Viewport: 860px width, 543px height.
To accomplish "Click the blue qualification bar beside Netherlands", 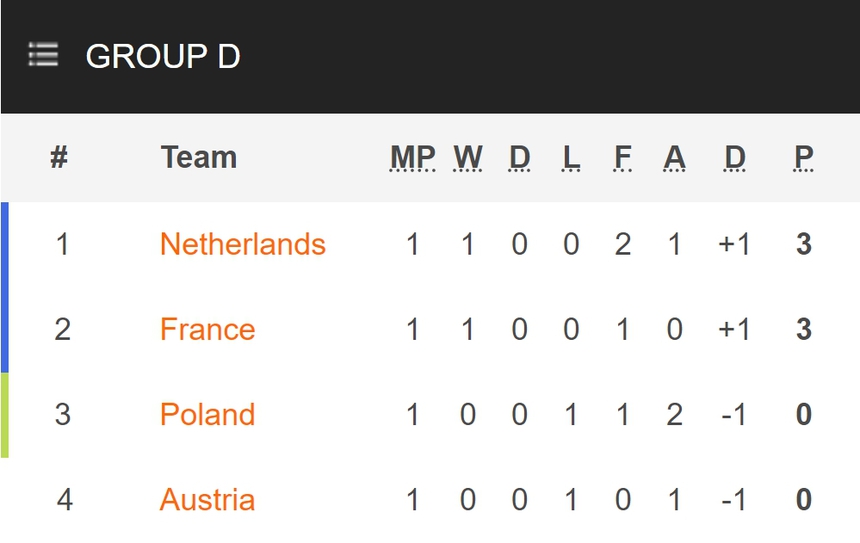I will click(4, 244).
